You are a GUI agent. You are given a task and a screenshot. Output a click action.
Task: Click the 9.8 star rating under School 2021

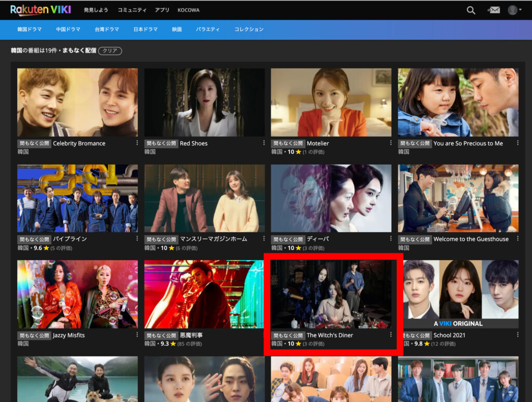click(x=422, y=344)
